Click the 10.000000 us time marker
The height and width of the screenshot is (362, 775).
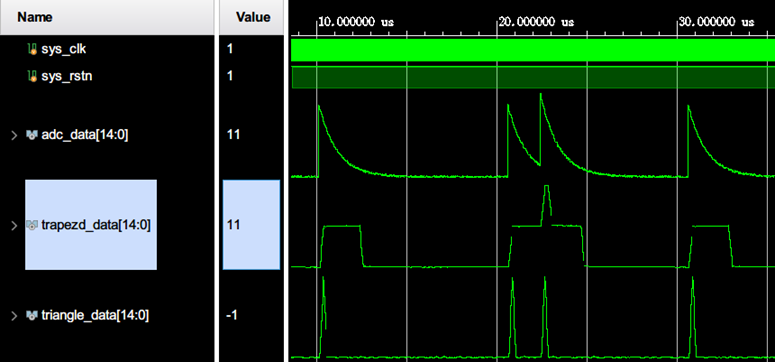click(x=355, y=22)
